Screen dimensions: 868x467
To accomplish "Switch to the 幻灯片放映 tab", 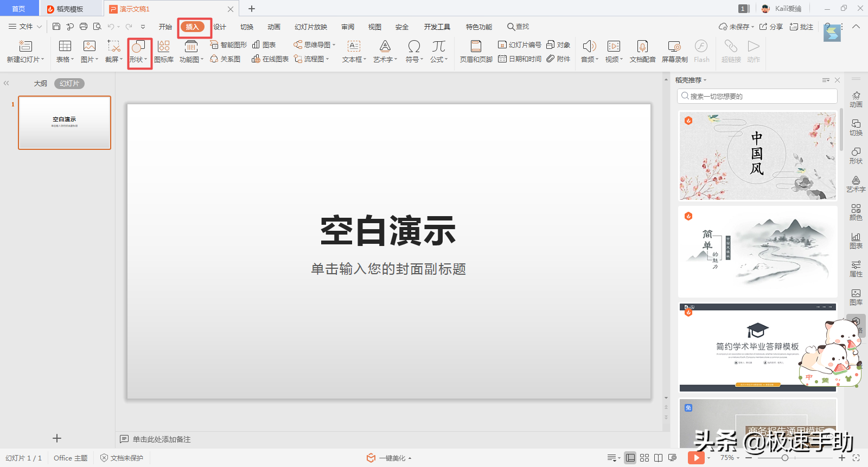I will point(311,27).
